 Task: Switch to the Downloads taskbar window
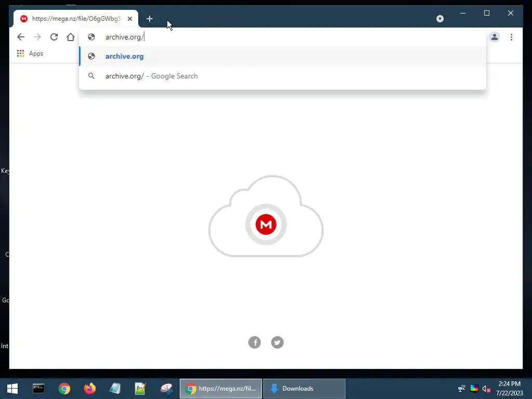click(304, 389)
